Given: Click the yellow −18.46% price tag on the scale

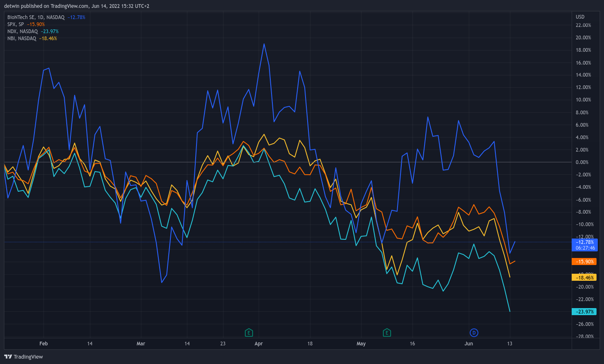Looking at the screenshot, I should pyautogui.click(x=585, y=278).
